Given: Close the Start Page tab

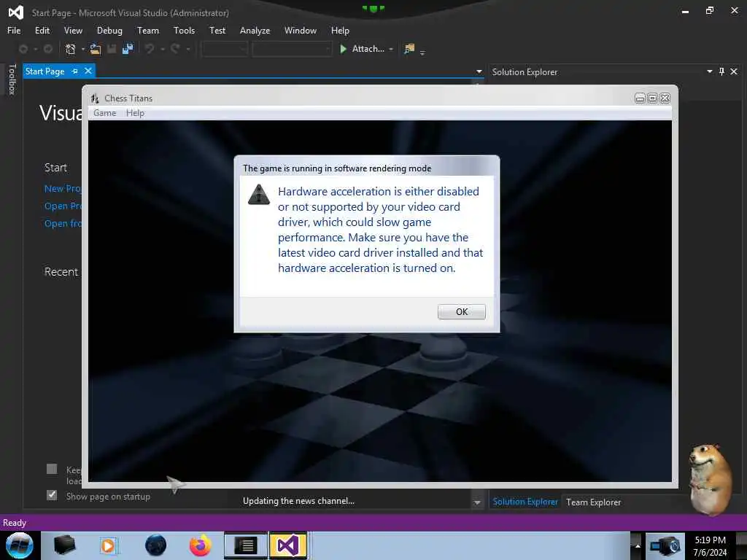Looking at the screenshot, I should point(88,71).
